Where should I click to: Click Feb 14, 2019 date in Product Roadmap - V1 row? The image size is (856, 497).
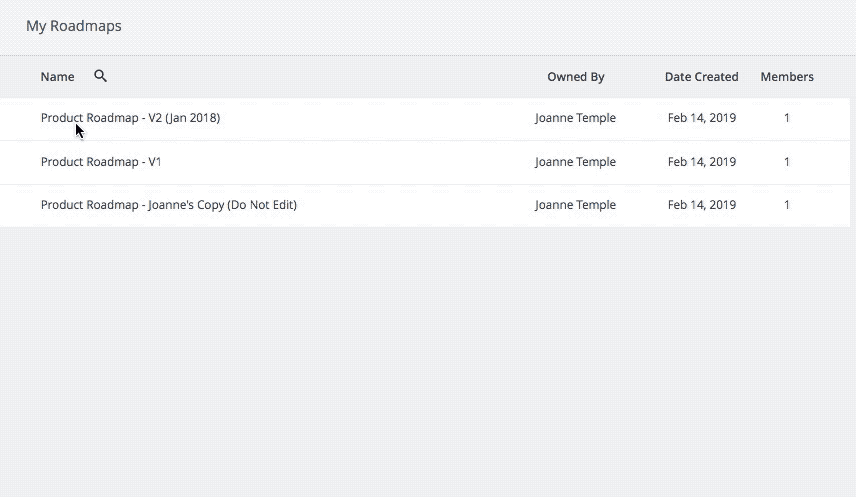coord(701,162)
